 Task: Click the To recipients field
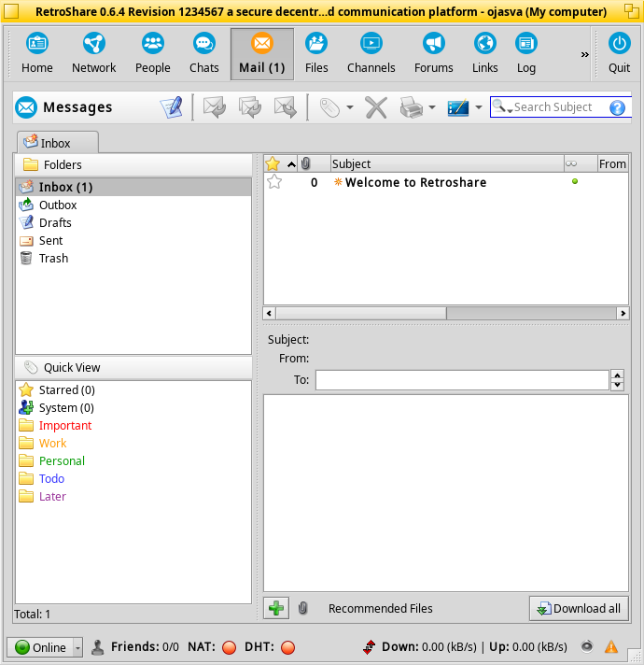tap(462, 380)
